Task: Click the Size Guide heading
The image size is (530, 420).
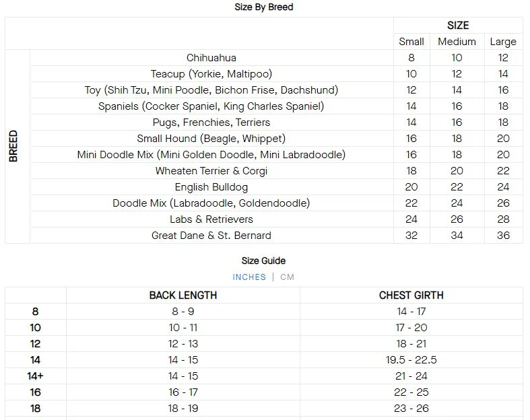Action: (x=263, y=261)
